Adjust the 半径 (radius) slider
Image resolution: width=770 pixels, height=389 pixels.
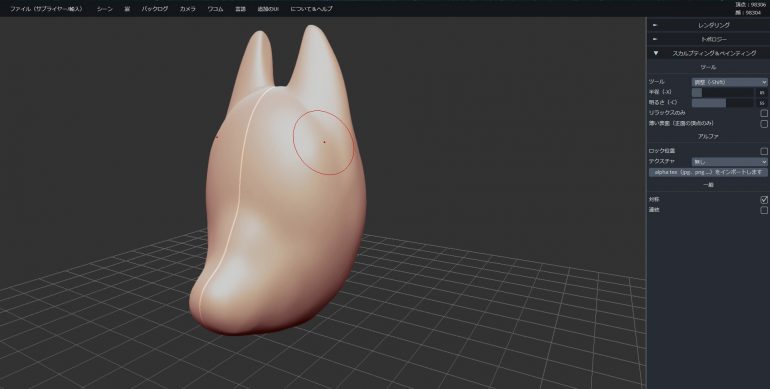tap(722, 92)
